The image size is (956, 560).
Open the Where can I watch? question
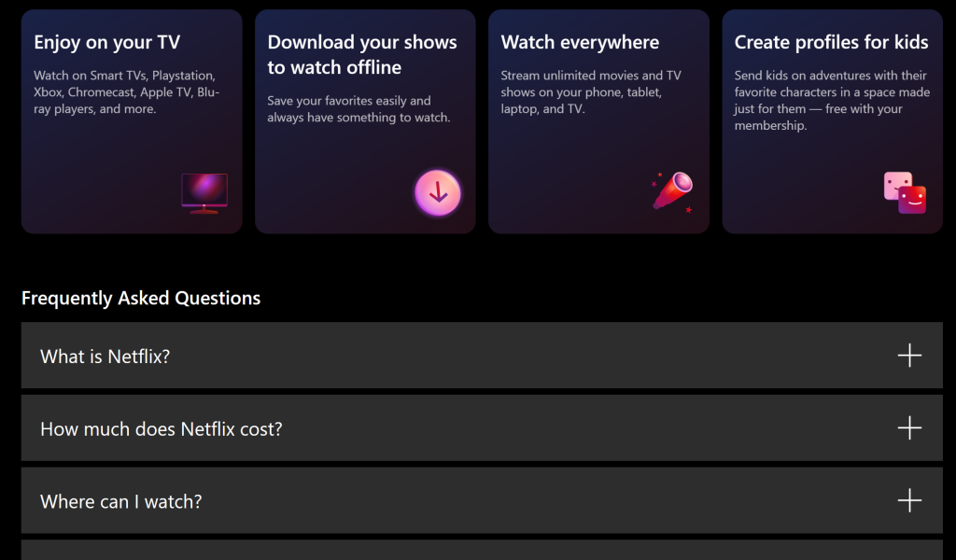482,500
